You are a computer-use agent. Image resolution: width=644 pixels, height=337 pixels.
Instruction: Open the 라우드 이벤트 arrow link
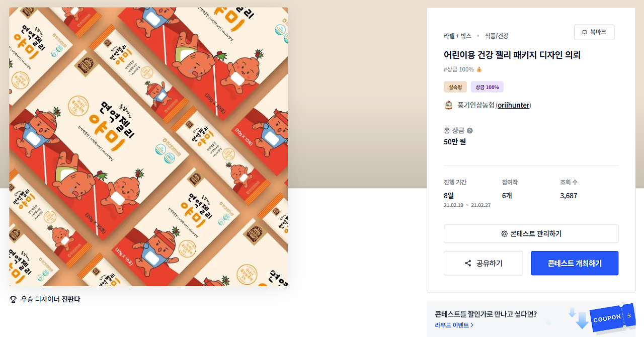(454, 325)
